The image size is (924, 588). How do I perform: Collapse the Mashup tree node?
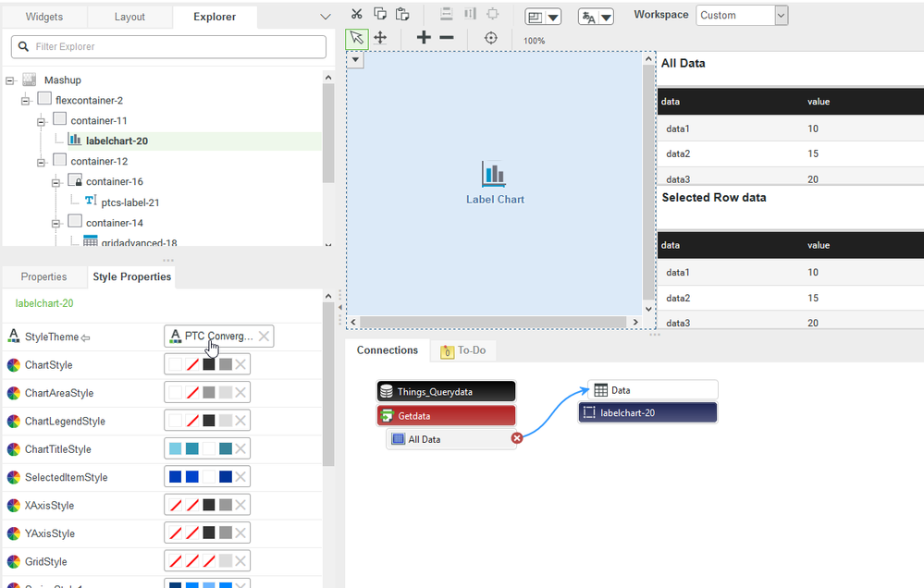[x=10, y=80]
